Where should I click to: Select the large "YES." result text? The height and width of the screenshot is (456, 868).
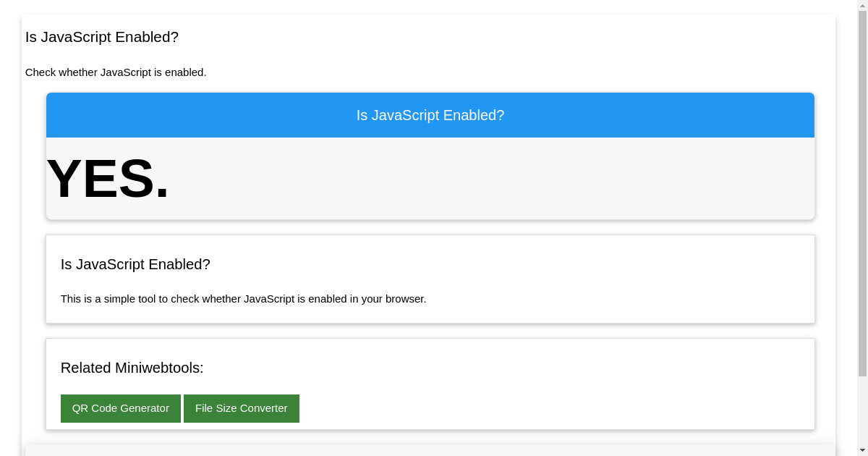click(x=107, y=179)
